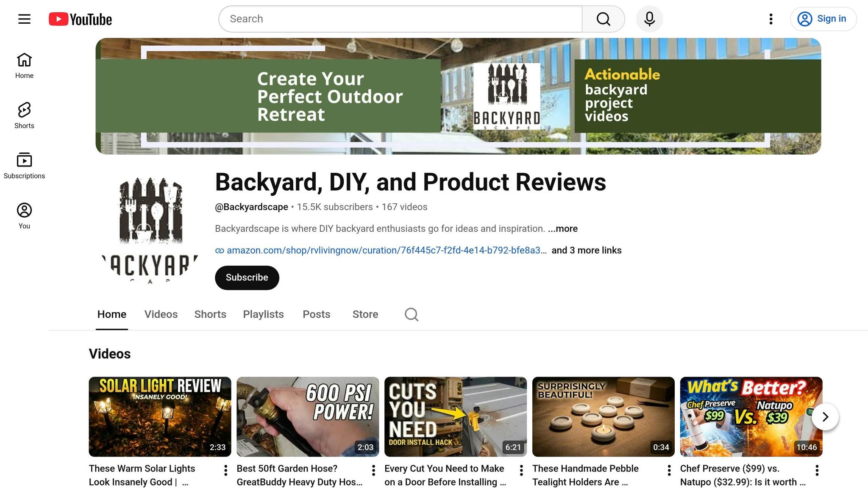Image resolution: width=868 pixels, height=488 pixels.
Task: Select the channel Home tab
Action: point(112,314)
